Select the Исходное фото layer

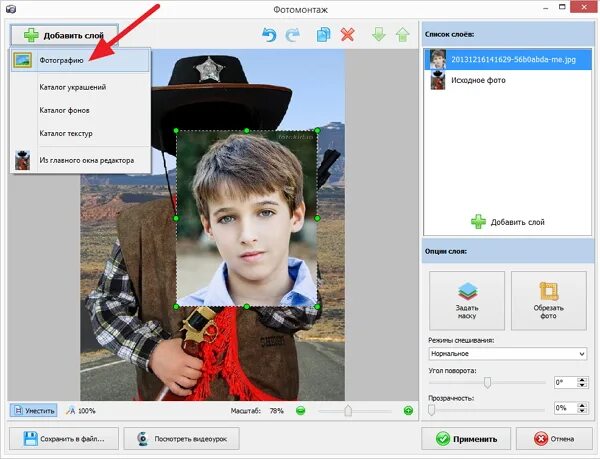507,80
